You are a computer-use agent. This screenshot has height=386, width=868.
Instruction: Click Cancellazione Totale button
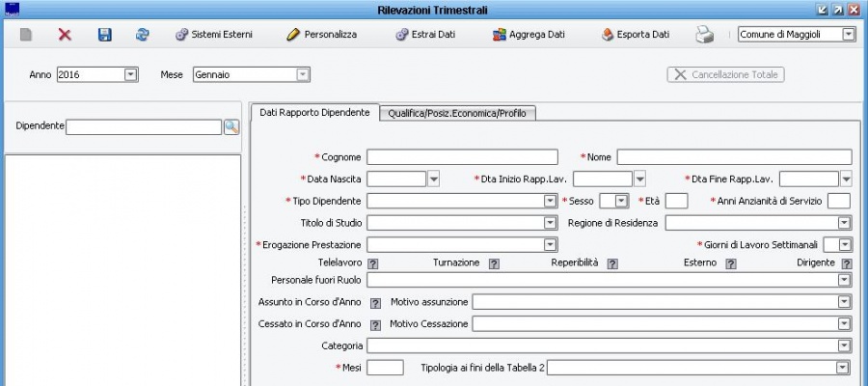tap(725, 74)
